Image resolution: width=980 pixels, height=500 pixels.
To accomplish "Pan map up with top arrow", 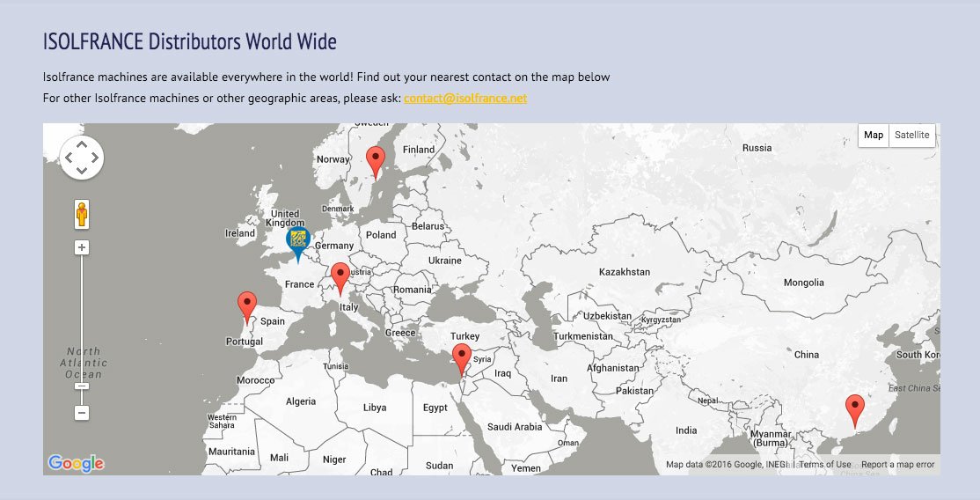I will pyautogui.click(x=82, y=144).
